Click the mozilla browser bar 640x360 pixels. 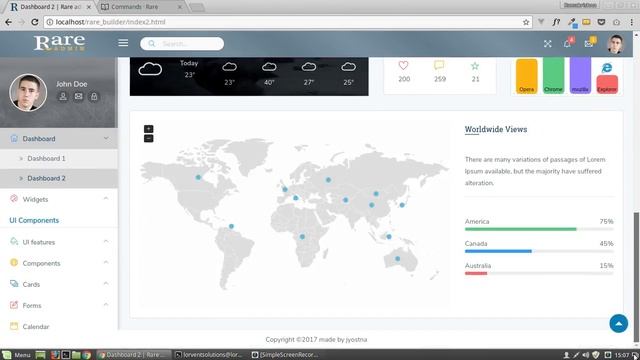[580, 75]
